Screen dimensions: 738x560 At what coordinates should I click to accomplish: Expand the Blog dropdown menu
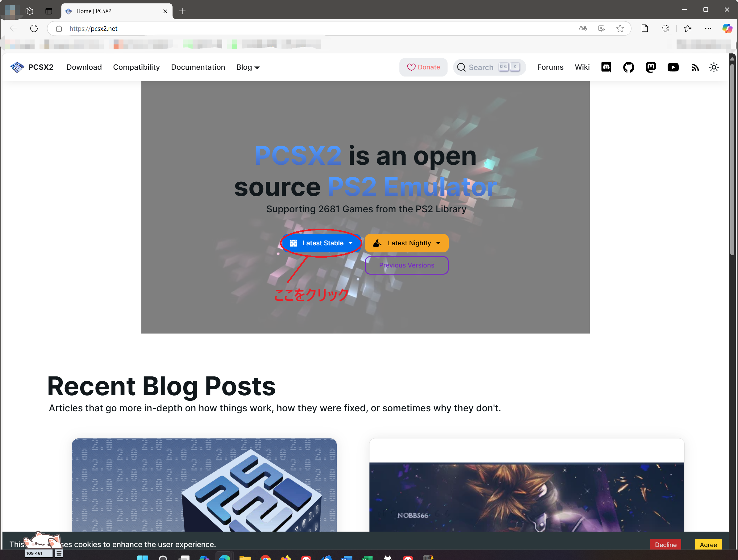[248, 67]
